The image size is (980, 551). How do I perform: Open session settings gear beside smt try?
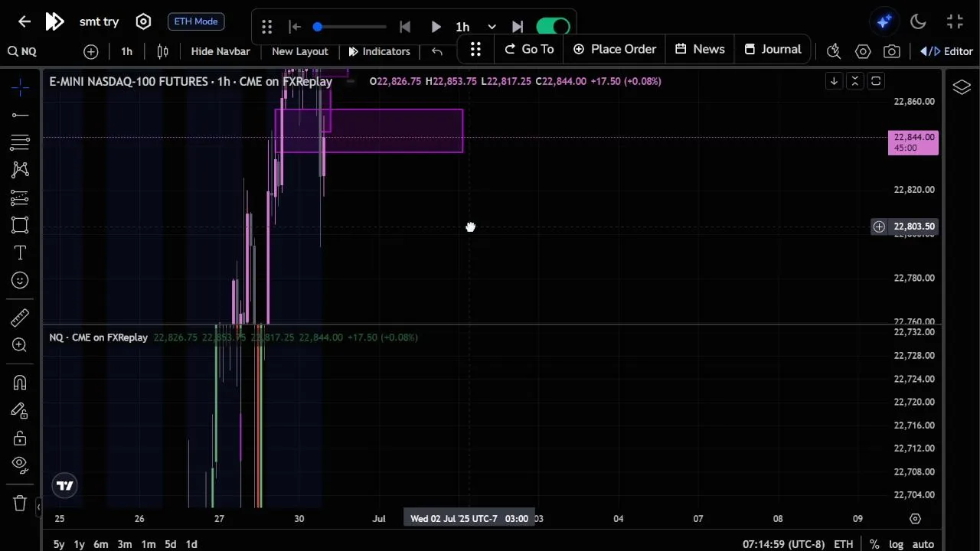(143, 21)
